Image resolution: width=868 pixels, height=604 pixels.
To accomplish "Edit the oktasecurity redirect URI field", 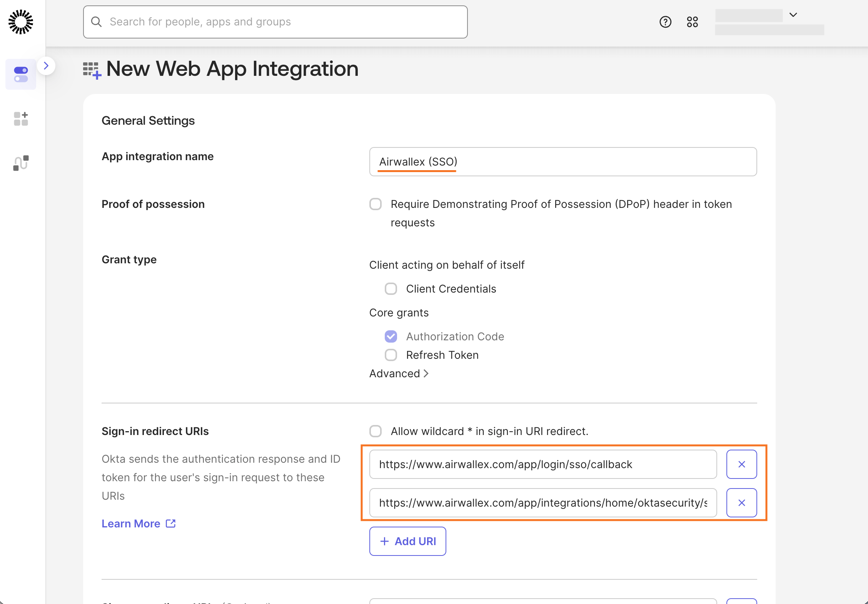I will [543, 503].
